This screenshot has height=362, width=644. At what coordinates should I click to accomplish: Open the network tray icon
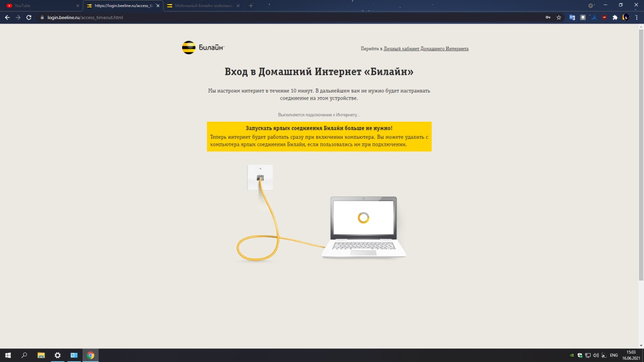588,355
